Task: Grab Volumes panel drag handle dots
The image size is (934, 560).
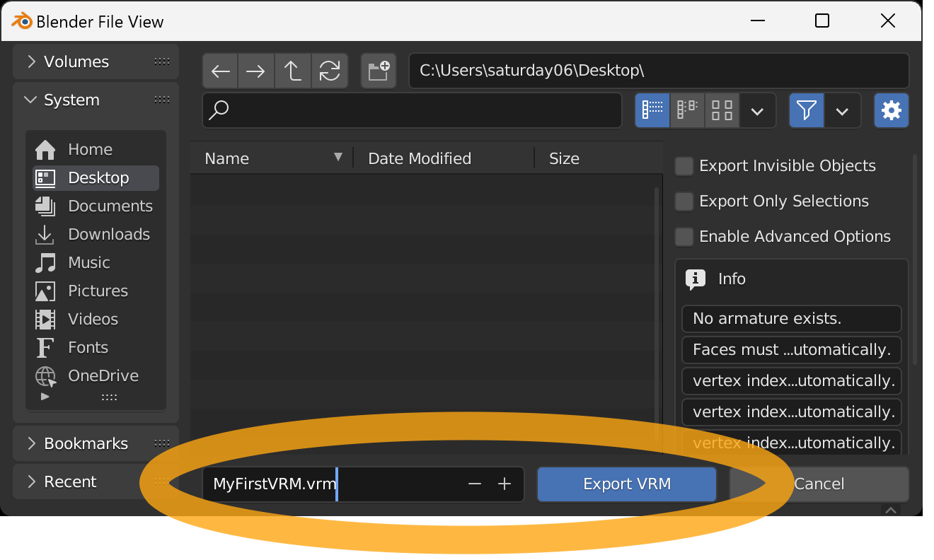Action: coord(162,62)
